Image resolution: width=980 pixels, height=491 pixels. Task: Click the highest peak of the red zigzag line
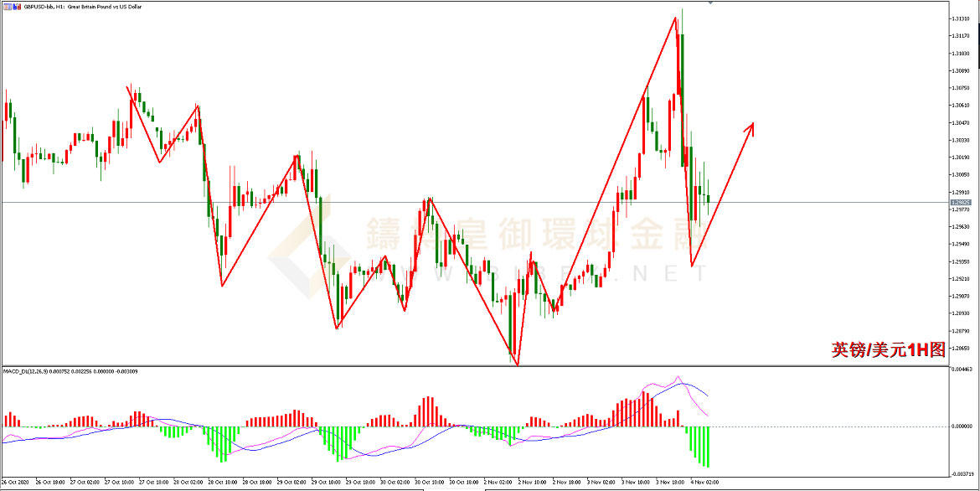[x=675, y=18]
